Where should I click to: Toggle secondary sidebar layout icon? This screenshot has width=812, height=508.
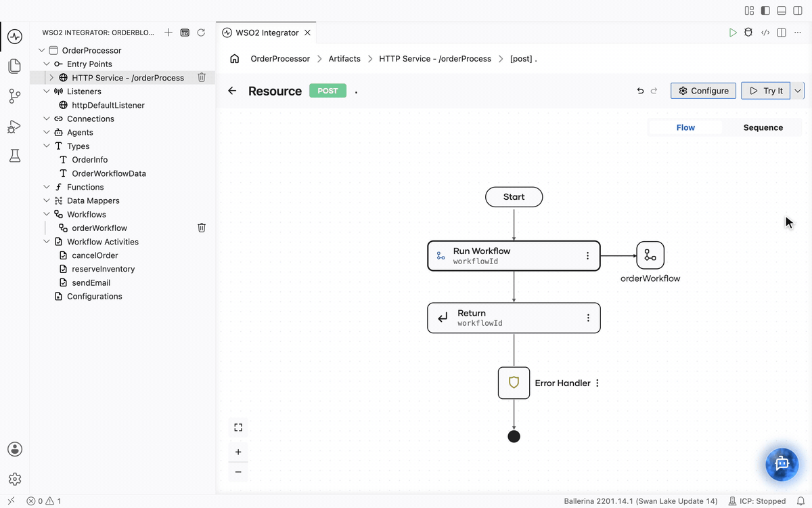coord(798,11)
